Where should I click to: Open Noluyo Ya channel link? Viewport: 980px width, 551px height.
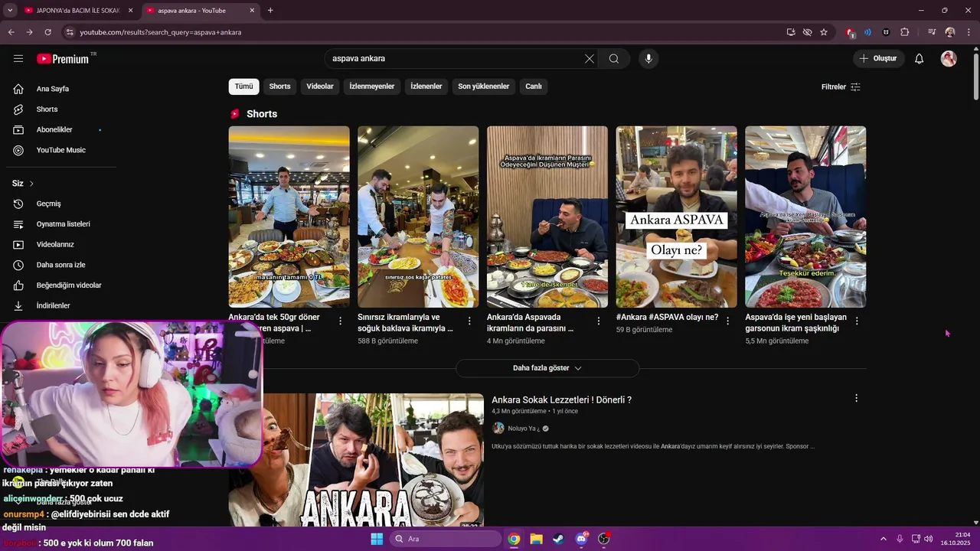pyautogui.click(x=524, y=429)
